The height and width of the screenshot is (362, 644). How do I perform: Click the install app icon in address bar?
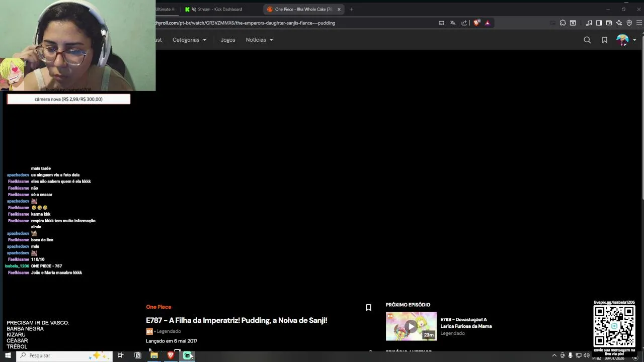(441, 23)
